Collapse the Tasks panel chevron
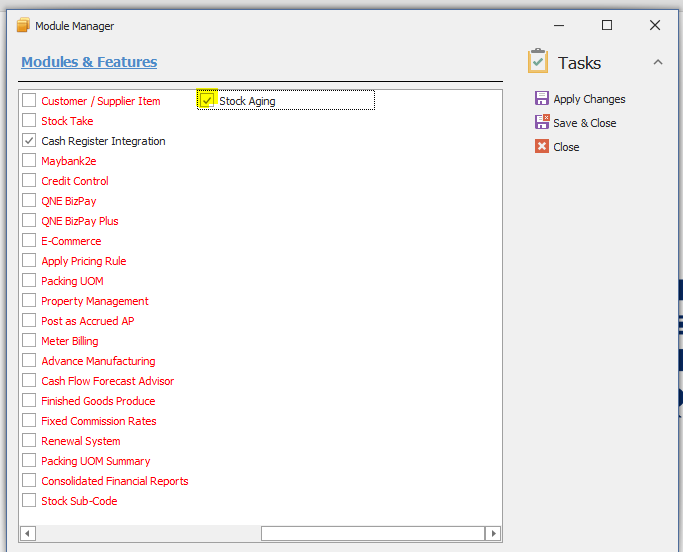This screenshot has height=552, width=683. click(658, 62)
